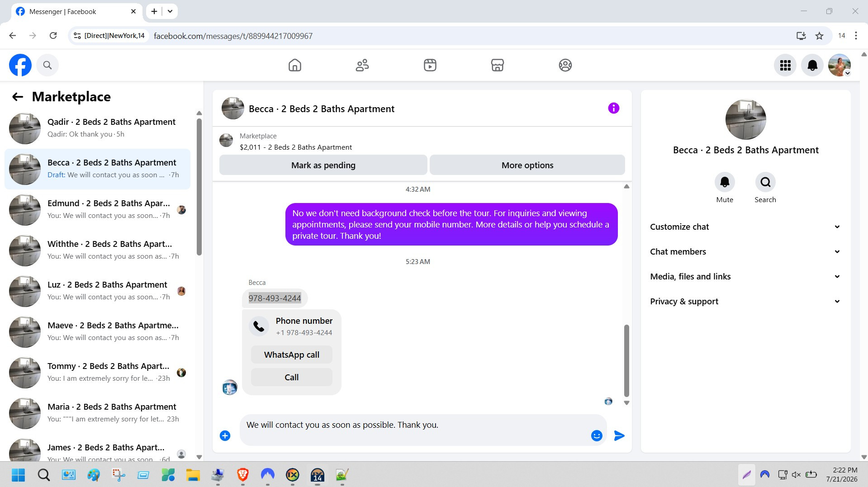This screenshot has width=868, height=487.
Task: Open the browser three-dot menu
Action: 856,36
